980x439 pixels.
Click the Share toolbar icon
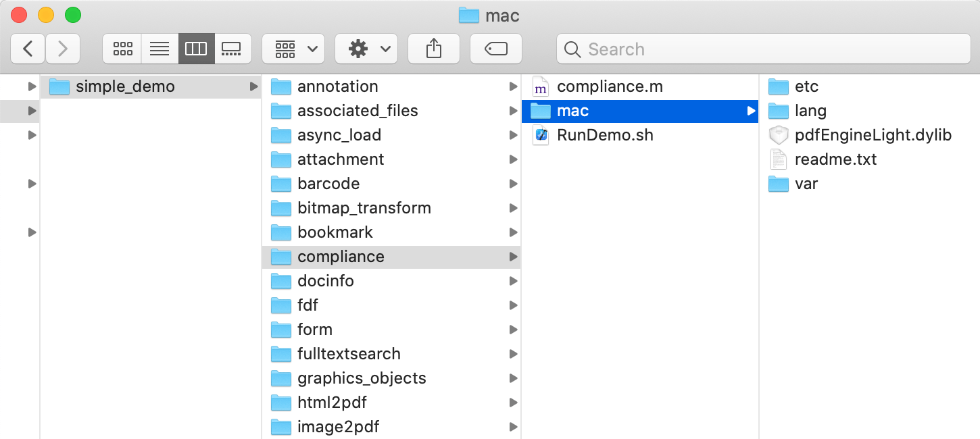pyautogui.click(x=434, y=49)
